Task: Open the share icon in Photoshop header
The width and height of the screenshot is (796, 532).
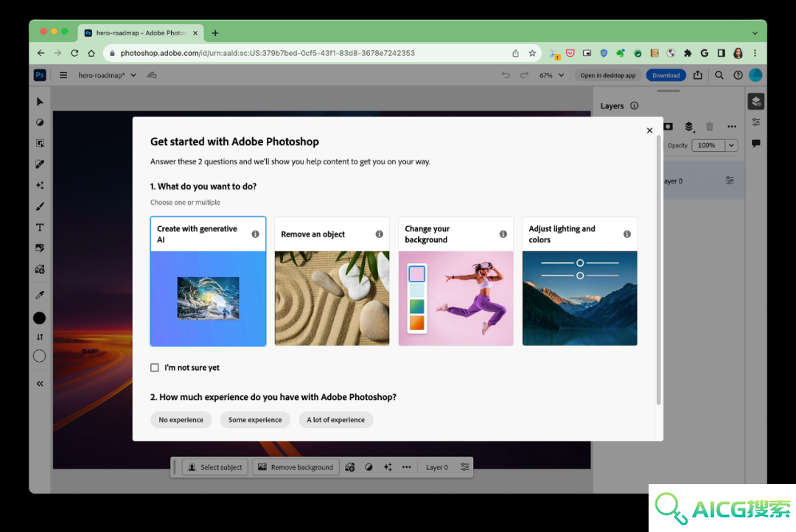Action: (698, 75)
